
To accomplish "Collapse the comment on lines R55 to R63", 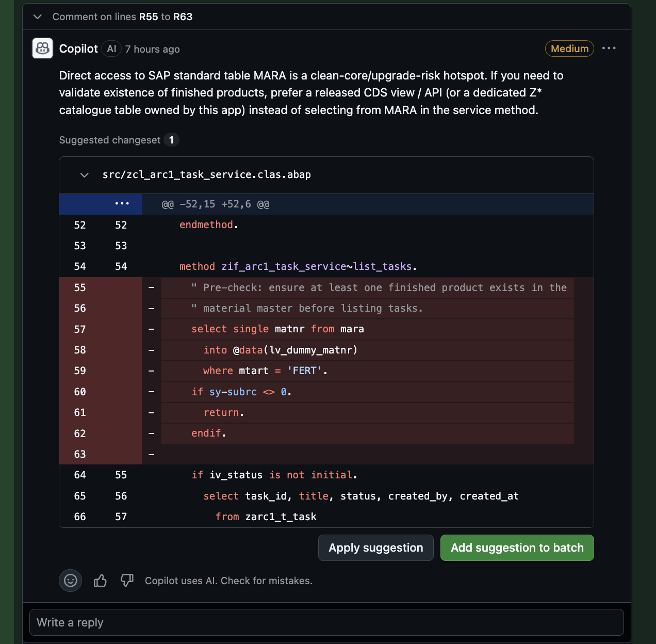I will click(37, 17).
